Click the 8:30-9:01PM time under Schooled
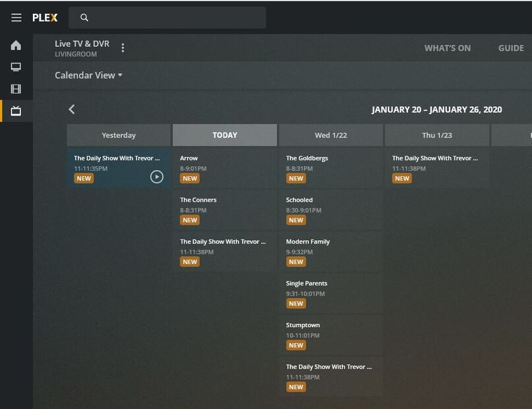Viewport: 532px width, 409px height. (x=304, y=210)
